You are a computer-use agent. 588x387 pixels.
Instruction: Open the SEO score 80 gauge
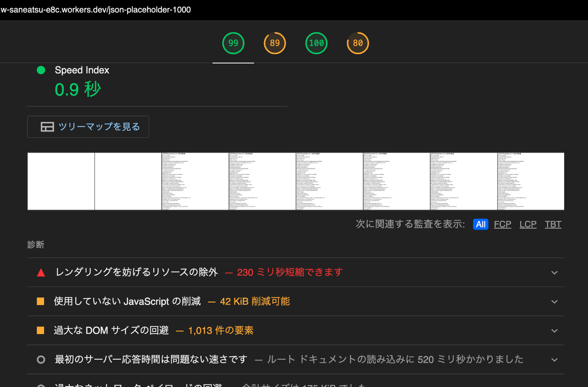pos(358,43)
